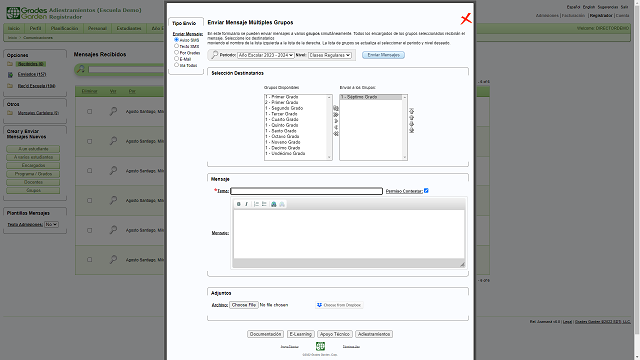This screenshot has height=360, width=640.
Task: Select the Aviso SMS radio option
Action: (x=176, y=40)
